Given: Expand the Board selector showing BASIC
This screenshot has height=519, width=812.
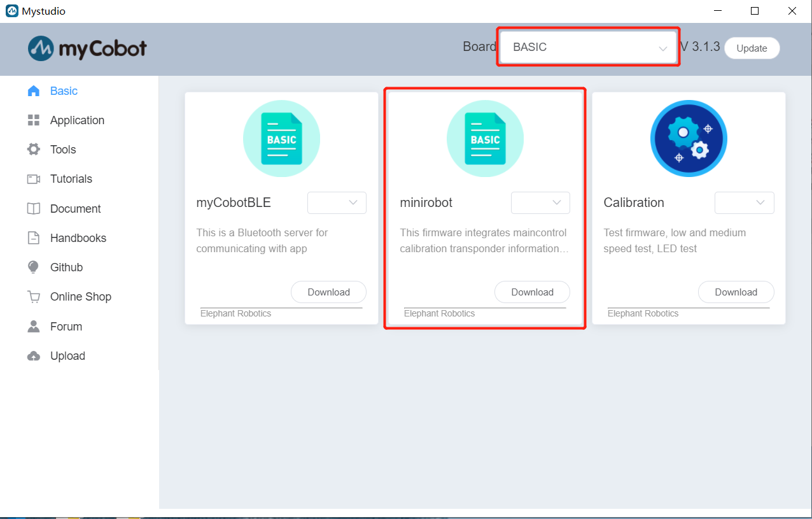Looking at the screenshot, I should pyautogui.click(x=588, y=47).
